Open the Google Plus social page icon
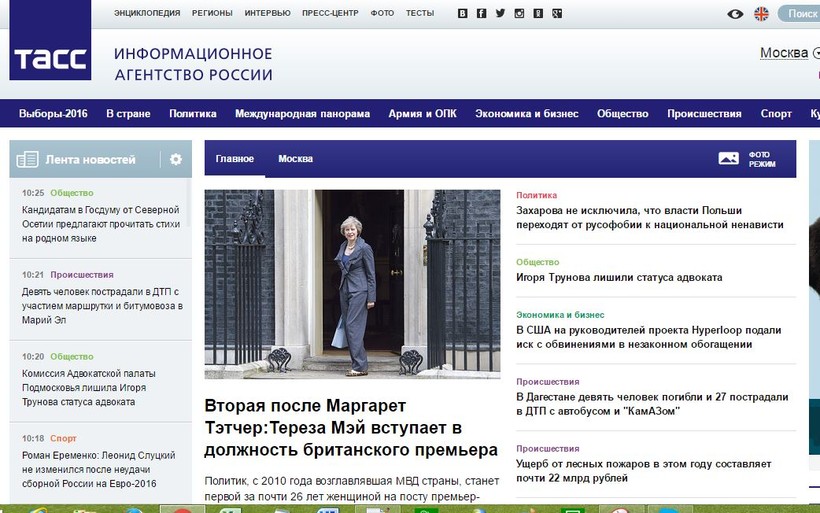This screenshot has height=513, width=820. point(557,13)
